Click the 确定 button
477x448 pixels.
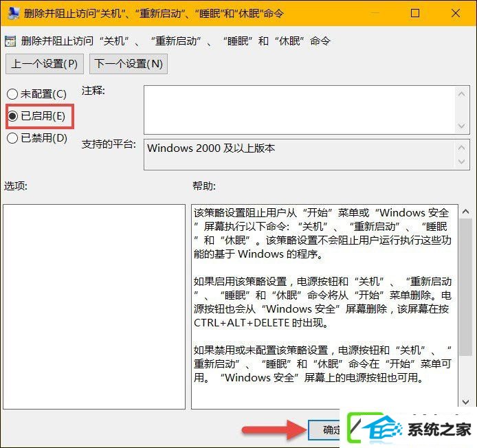click(324, 429)
